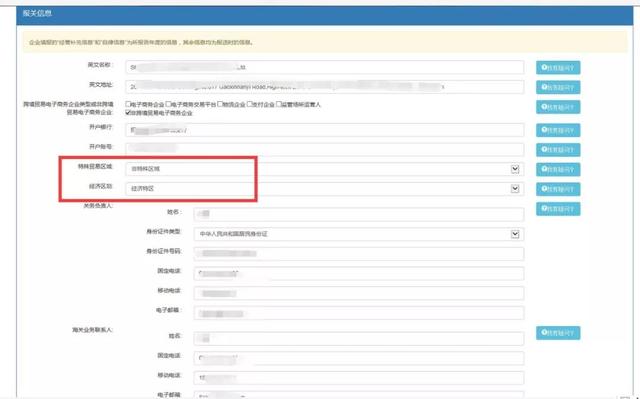Uncheck the 非跨境贸易电子商务企业 checkbox
The image size is (640, 399).
click(x=128, y=112)
